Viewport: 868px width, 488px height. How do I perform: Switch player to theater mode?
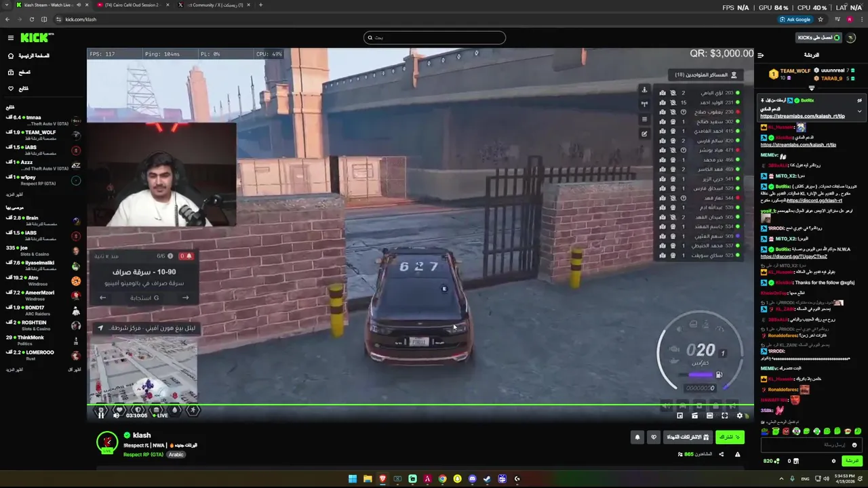[709, 415]
